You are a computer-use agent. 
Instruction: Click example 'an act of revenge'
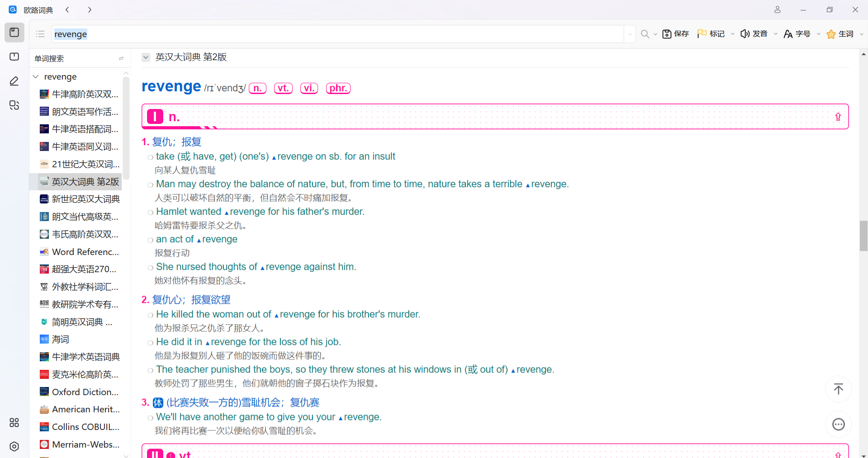(x=196, y=239)
